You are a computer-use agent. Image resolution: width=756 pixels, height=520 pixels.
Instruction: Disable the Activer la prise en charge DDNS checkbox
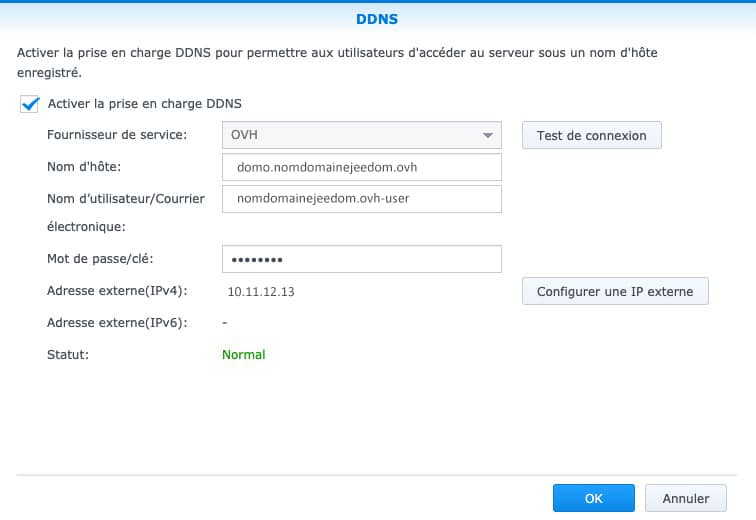point(29,103)
